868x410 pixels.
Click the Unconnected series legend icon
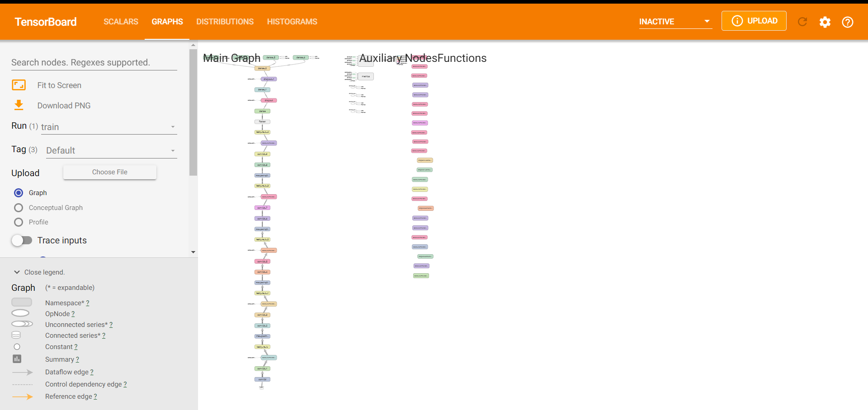(22, 324)
